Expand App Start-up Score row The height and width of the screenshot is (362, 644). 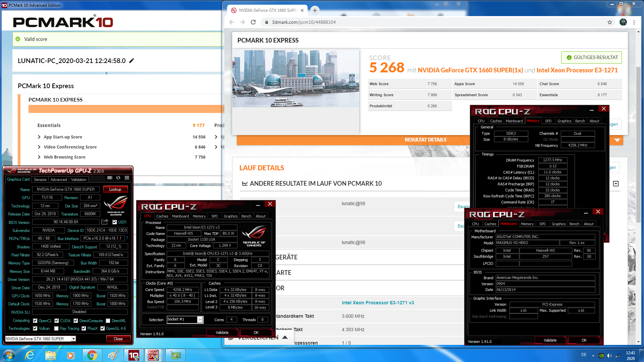39,137
